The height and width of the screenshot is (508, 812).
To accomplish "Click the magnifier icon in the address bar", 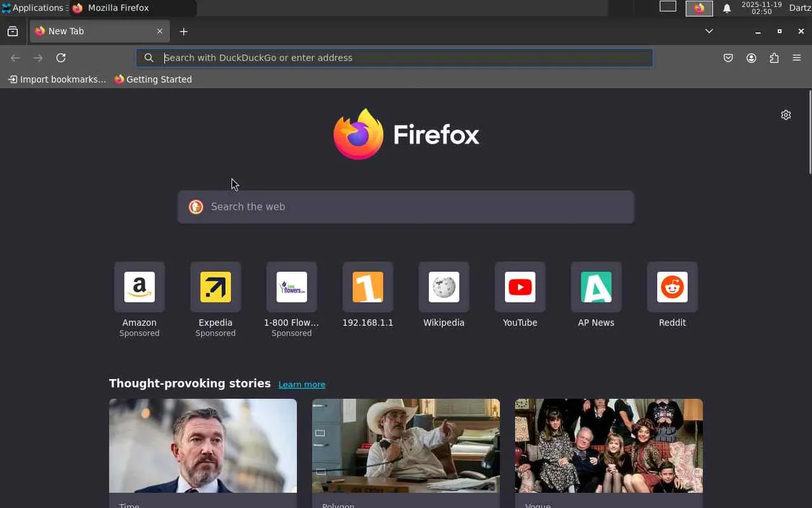I will coord(149,58).
